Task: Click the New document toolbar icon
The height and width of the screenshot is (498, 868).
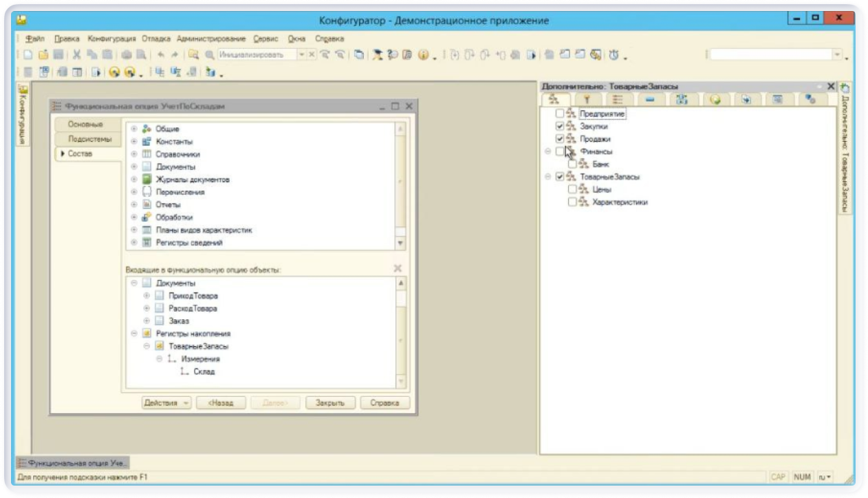Action: 28,55
